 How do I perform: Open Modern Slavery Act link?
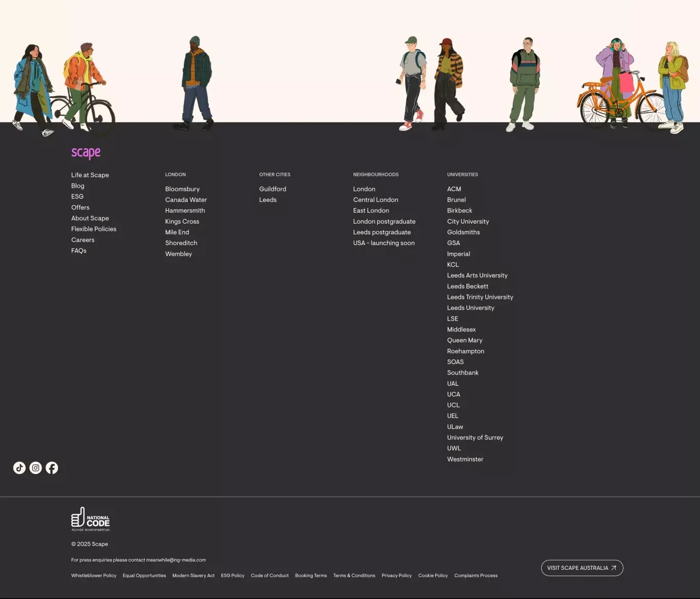(194, 575)
